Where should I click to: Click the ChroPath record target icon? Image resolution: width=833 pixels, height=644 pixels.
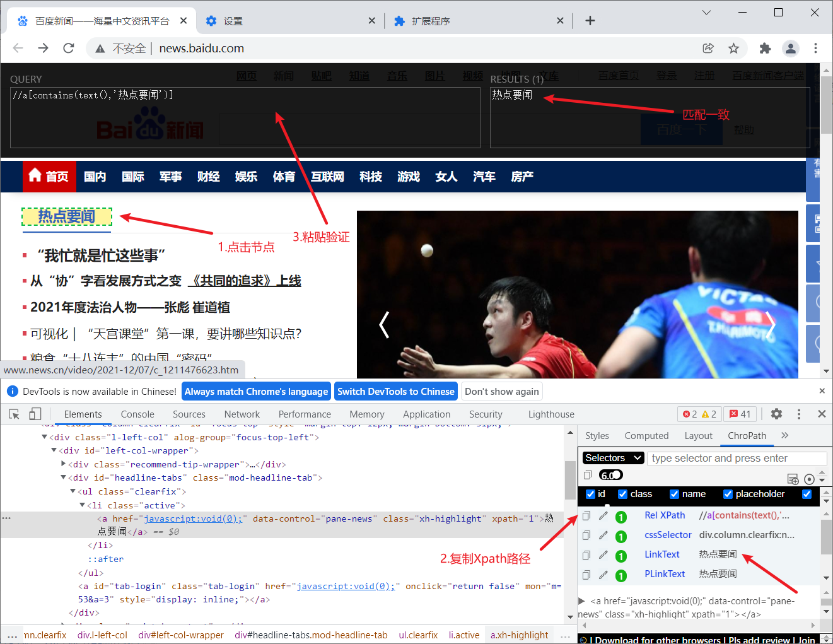(x=809, y=479)
